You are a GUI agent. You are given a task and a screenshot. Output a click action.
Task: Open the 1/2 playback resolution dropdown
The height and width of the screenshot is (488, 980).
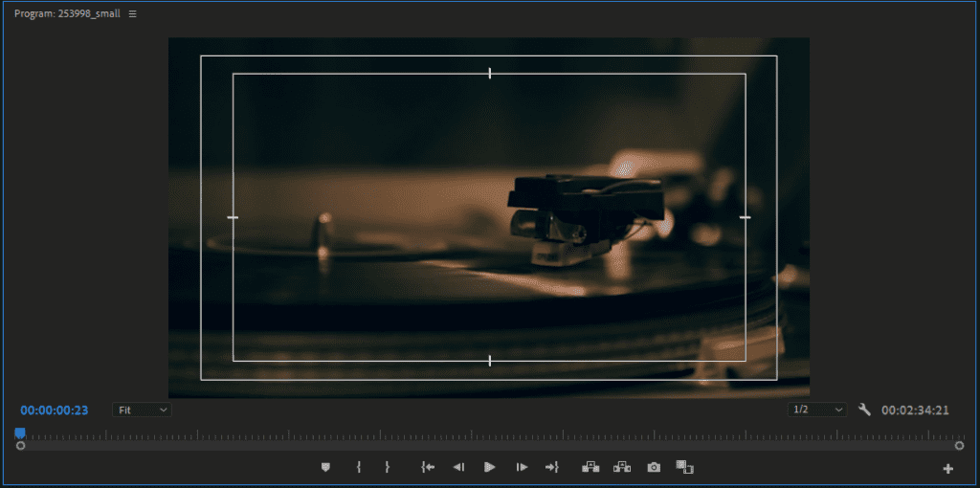tap(817, 410)
